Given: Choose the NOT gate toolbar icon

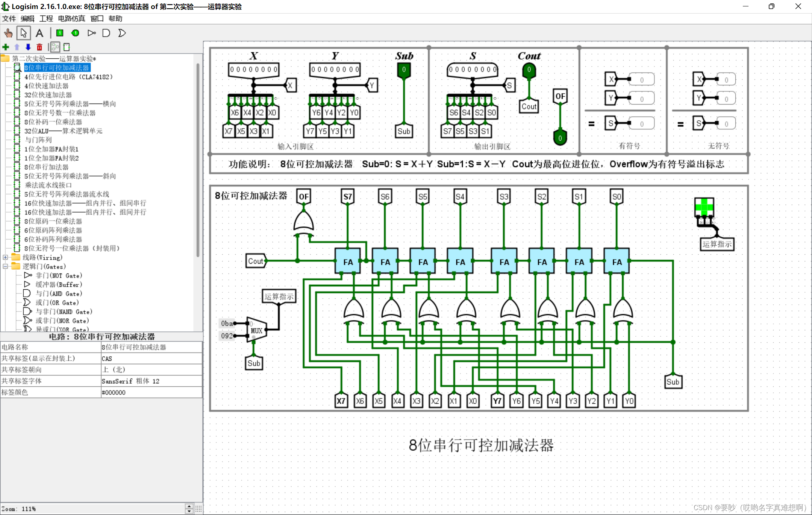Looking at the screenshot, I should [91, 33].
